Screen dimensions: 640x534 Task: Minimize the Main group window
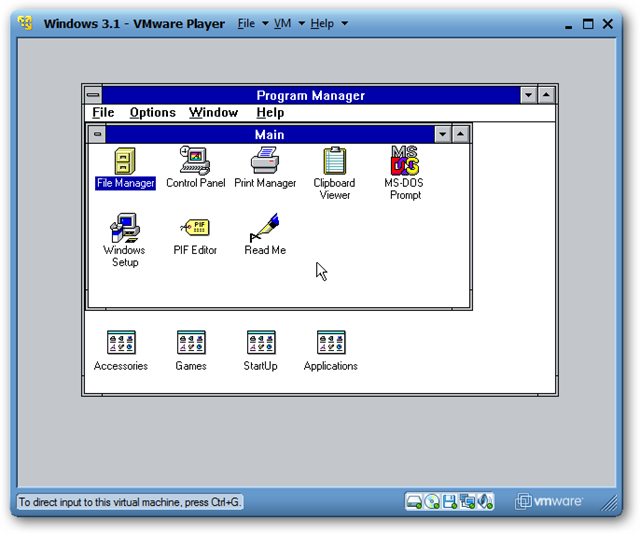click(x=443, y=134)
